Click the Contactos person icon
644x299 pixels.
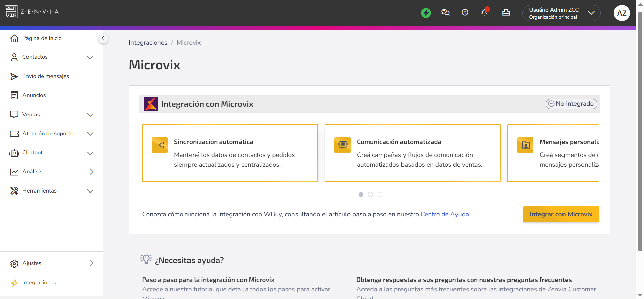point(14,57)
